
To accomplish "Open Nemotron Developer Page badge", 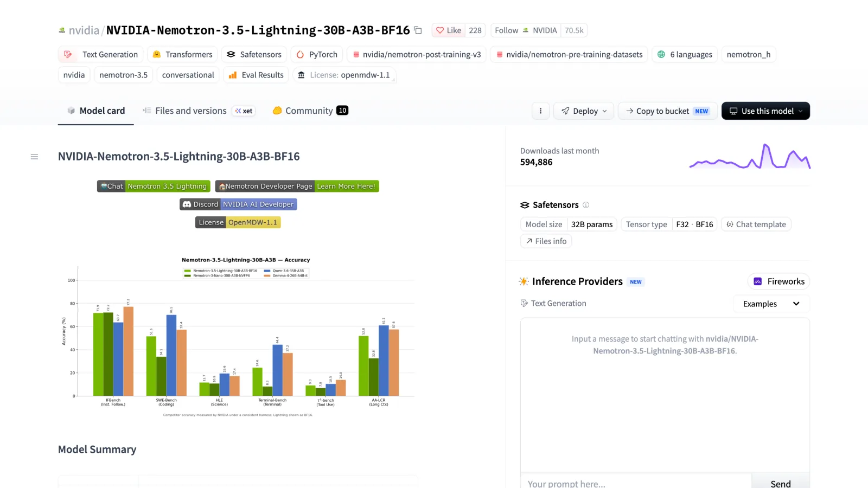I will (x=297, y=186).
